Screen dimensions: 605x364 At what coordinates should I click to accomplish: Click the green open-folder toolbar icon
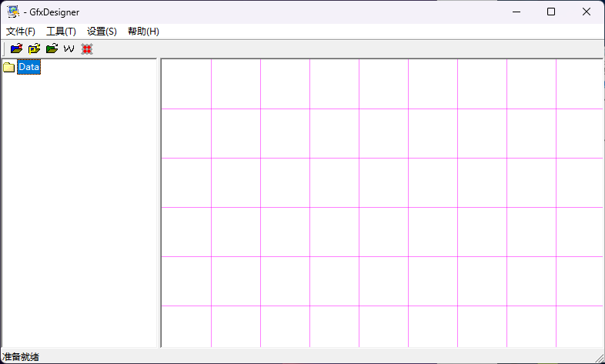[52, 48]
